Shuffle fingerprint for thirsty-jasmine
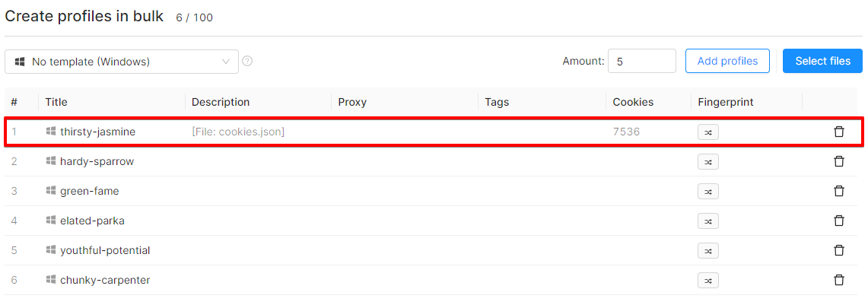This screenshot has width=868, height=305. coord(708,132)
